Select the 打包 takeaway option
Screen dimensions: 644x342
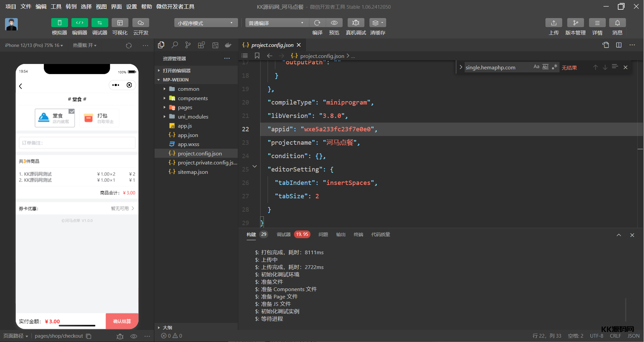tap(99, 118)
